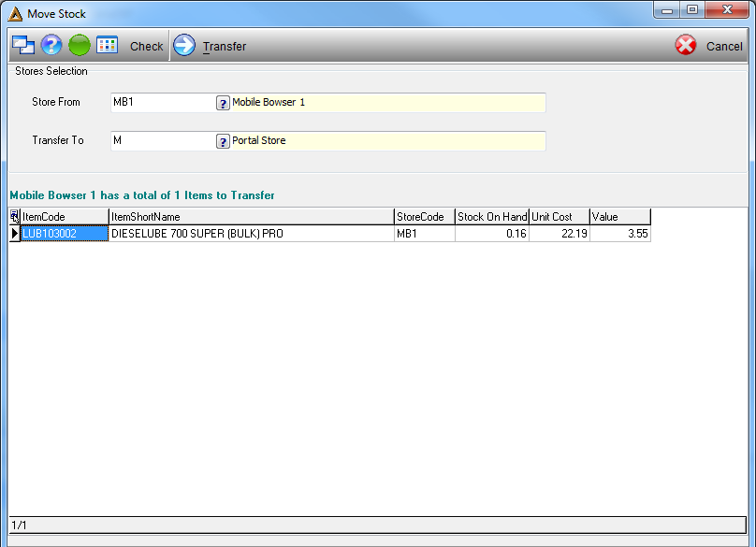The image size is (756, 547).
Task: Click the Transfer text button
Action: coord(225,46)
